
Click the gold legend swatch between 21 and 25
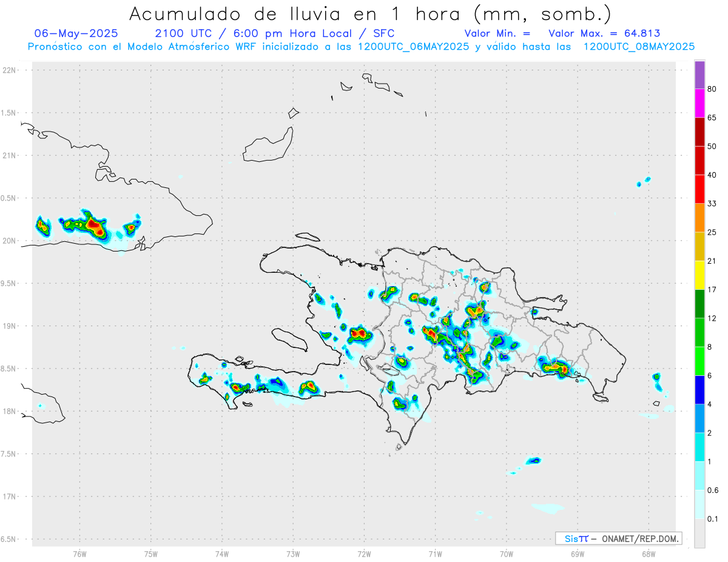pos(699,247)
